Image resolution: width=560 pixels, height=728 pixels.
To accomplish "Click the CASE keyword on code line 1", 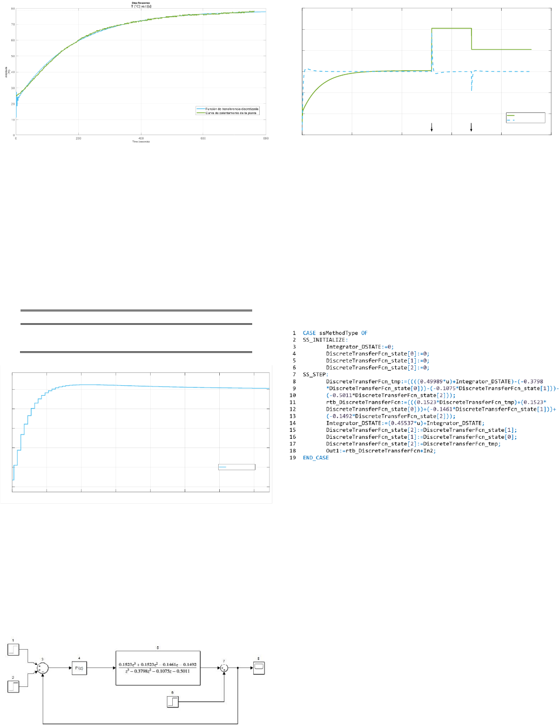I will click(x=309, y=333).
